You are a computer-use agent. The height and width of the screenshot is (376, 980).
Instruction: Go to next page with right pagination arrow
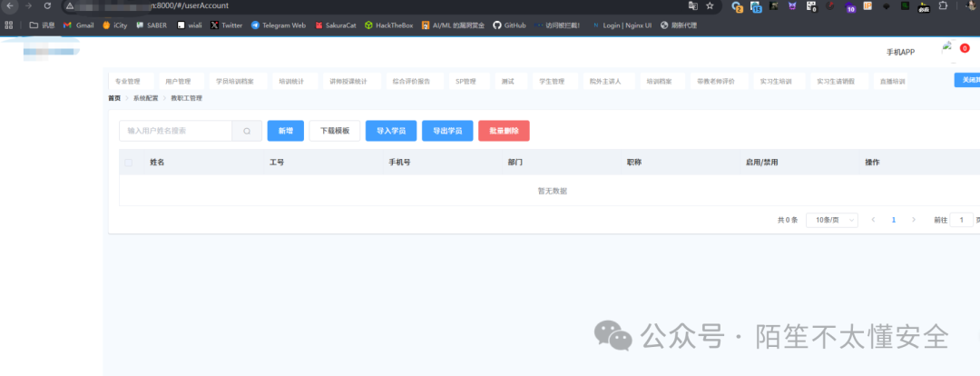point(914,220)
